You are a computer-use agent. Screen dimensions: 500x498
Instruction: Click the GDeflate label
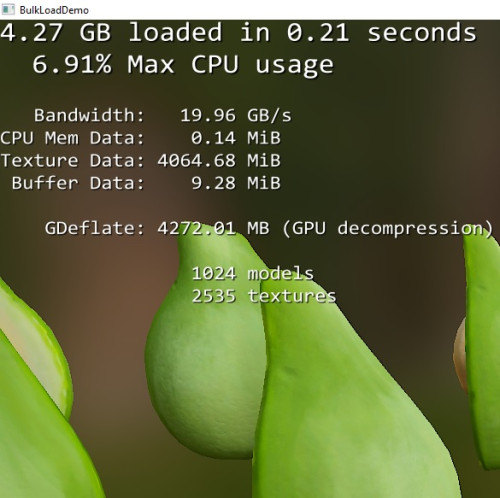pos(95,228)
